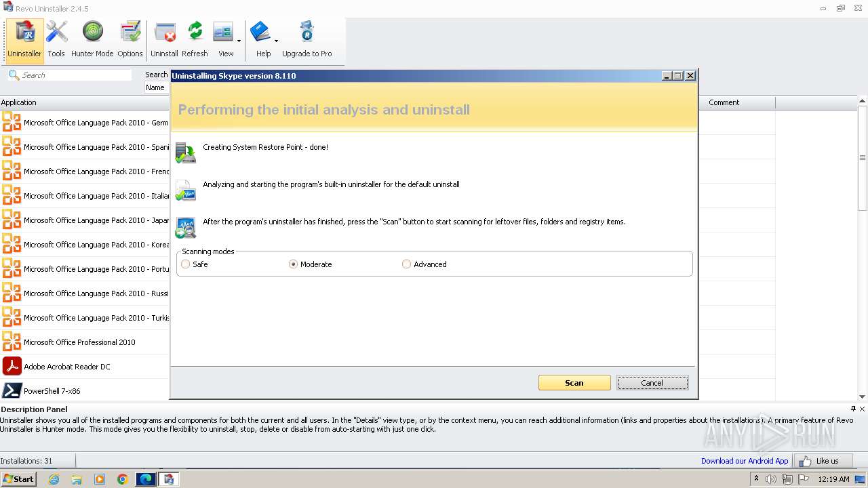This screenshot has height=488, width=868.
Task: Select Adobe Acrobat Reader DC name
Action: 67,367
